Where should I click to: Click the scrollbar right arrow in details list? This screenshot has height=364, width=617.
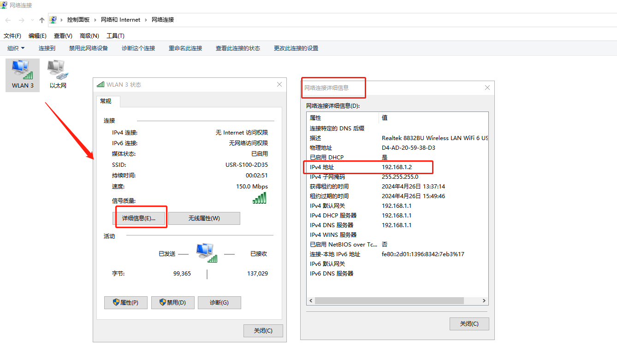pos(484,301)
